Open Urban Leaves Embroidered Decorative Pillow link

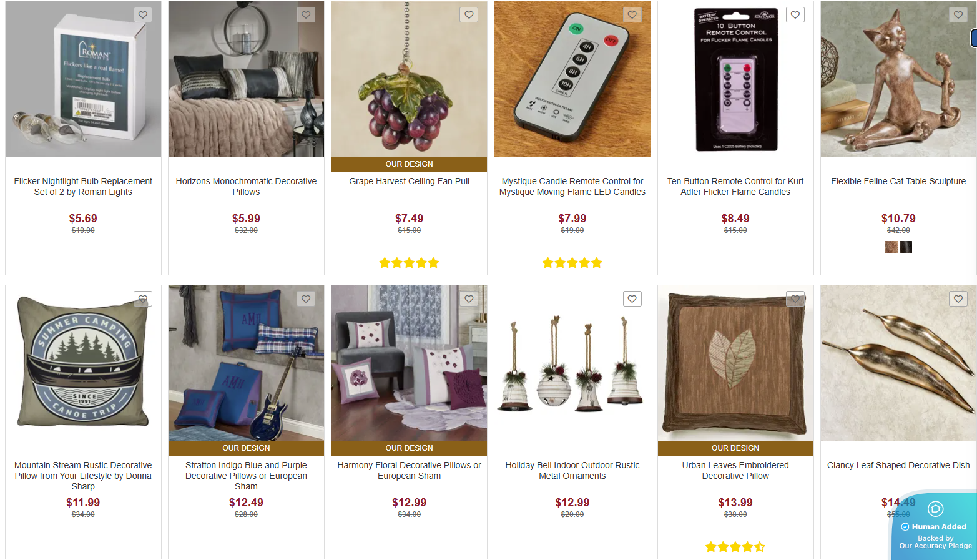[735, 471]
